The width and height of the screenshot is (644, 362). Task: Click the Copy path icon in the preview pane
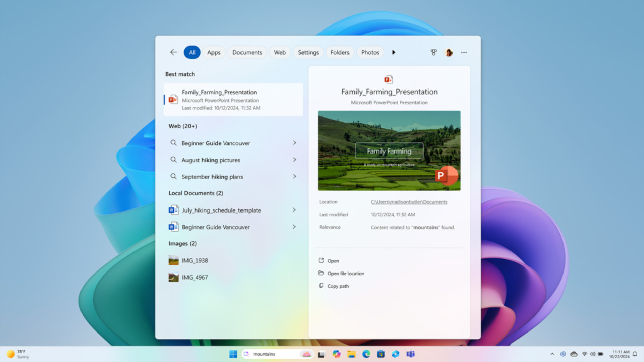322,286
